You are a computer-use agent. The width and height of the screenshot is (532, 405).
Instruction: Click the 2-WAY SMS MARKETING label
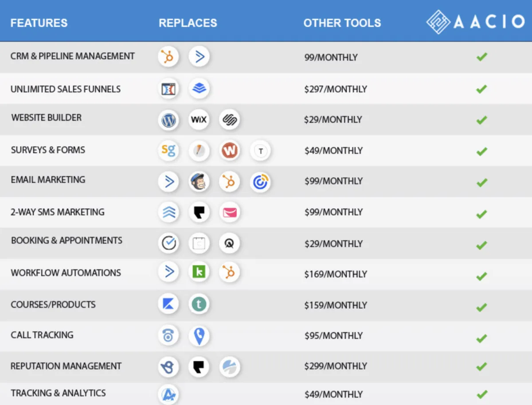[58, 212]
